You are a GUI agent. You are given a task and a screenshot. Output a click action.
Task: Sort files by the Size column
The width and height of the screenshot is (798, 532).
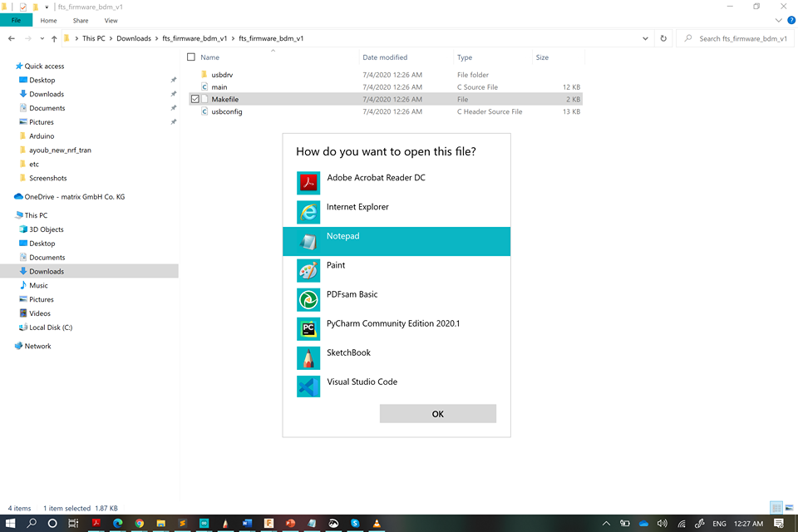click(542, 57)
